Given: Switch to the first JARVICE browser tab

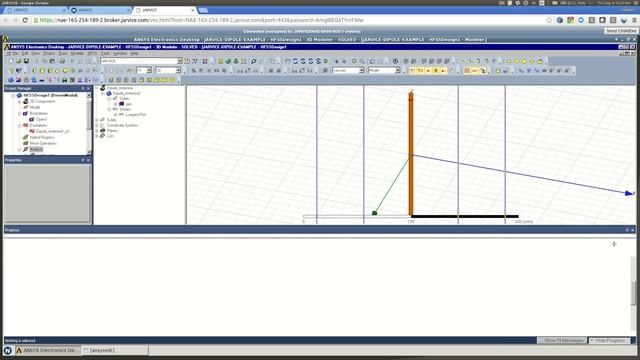Looking at the screenshot, I should [x=35, y=10].
